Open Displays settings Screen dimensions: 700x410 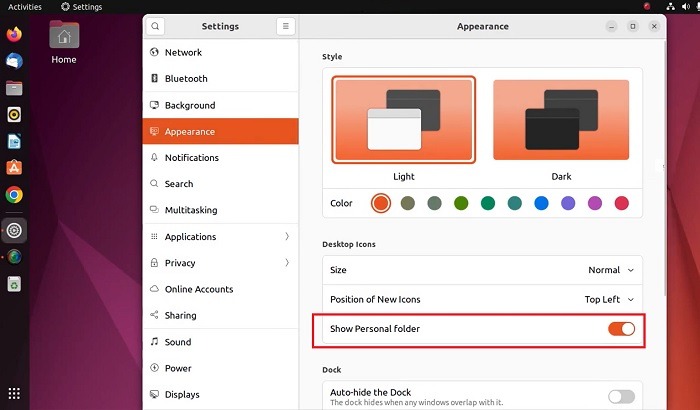click(x=221, y=394)
